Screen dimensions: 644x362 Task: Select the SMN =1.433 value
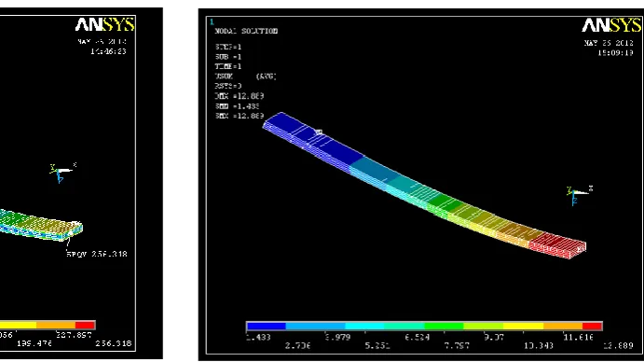pos(237,106)
